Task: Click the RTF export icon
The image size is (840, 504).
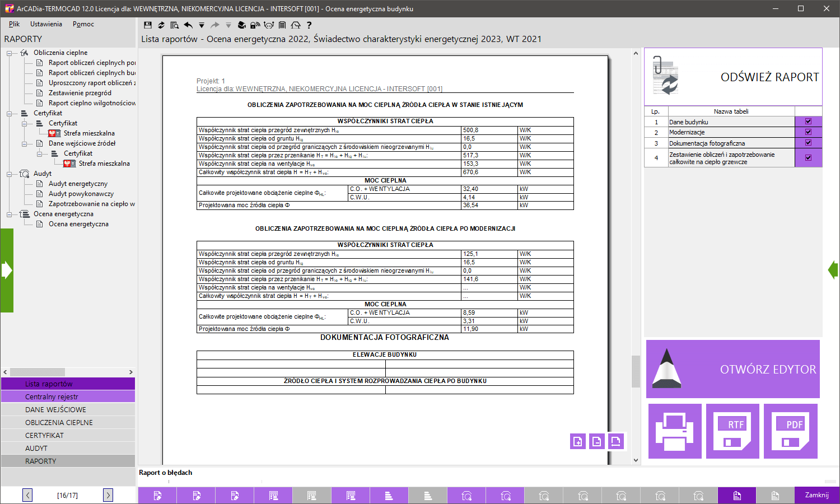Action: pos(732,431)
